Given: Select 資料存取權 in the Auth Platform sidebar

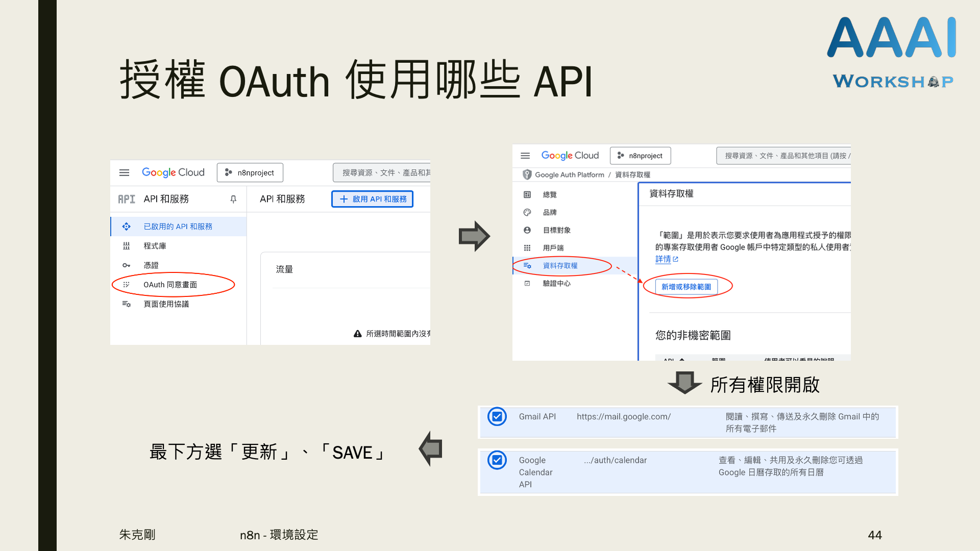Looking at the screenshot, I should click(560, 266).
